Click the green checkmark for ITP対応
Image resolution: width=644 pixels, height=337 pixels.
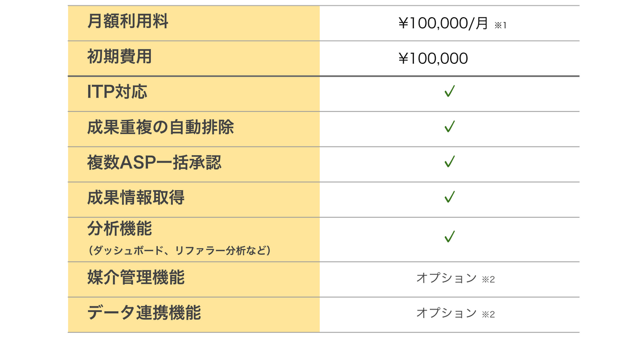450,92
